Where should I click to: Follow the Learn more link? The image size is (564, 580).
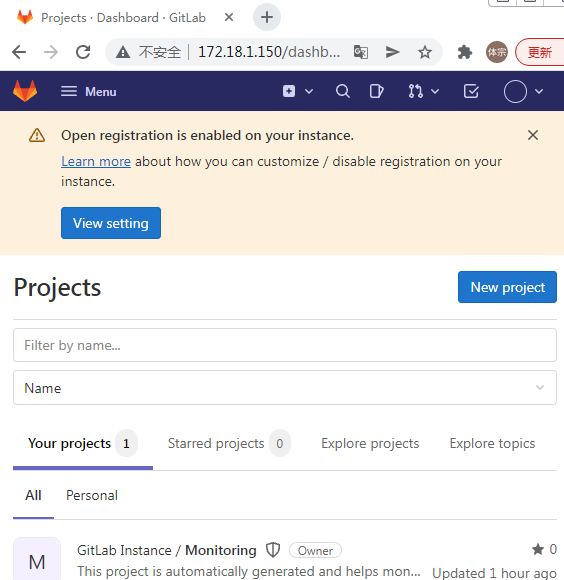coord(96,162)
